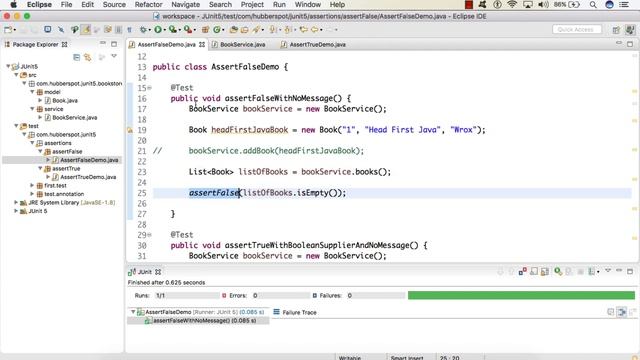Toggle line 15 code folding marker

click(x=149, y=88)
